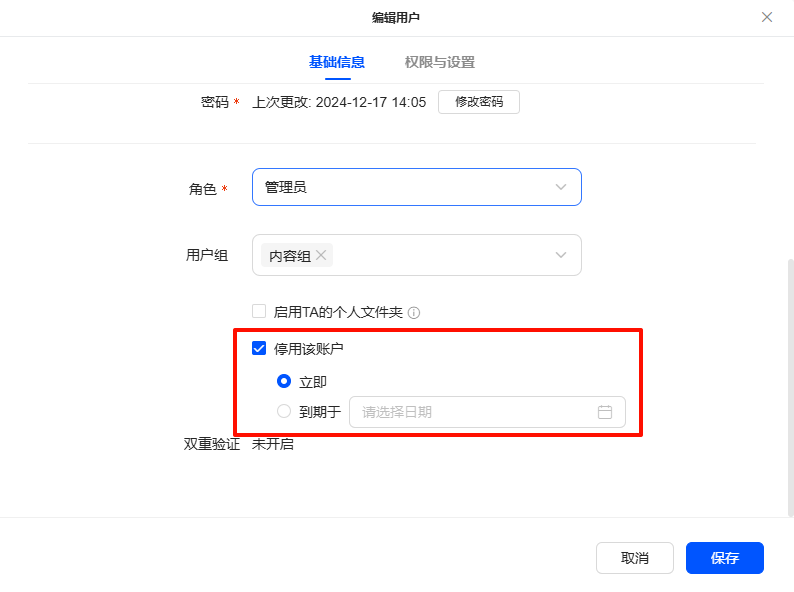The width and height of the screenshot is (794, 592).
Task: Open the 用户组 multi-select dropdown
Action: click(x=416, y=255)
